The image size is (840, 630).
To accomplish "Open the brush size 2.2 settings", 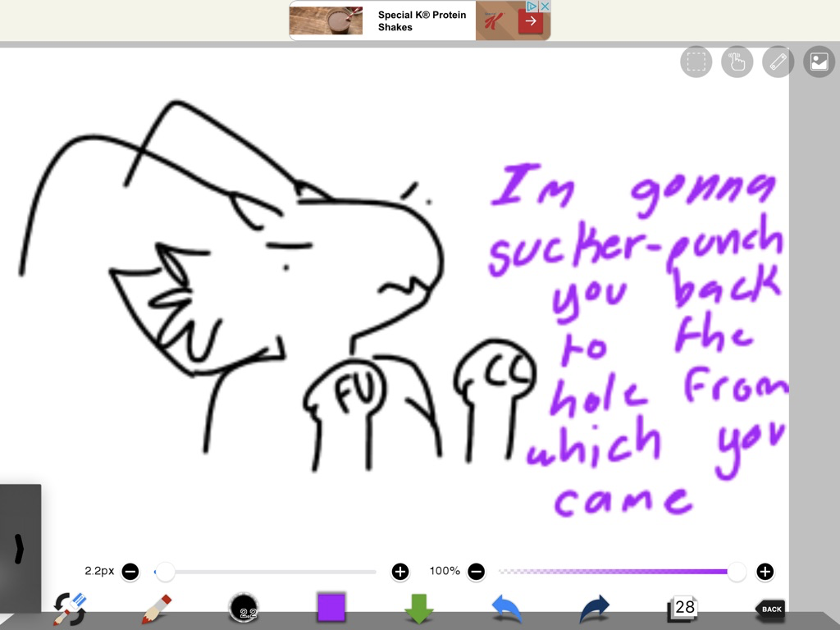I will tap(244, 609).
